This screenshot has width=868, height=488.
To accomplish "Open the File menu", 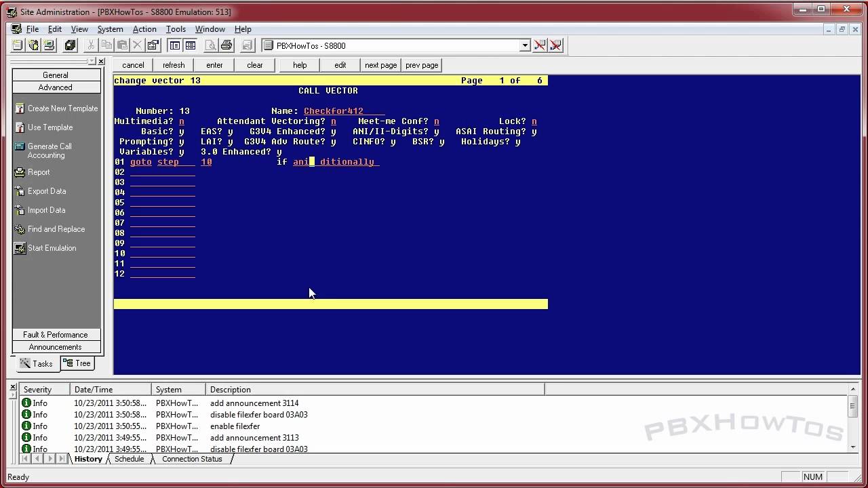I will pos(32,29).
